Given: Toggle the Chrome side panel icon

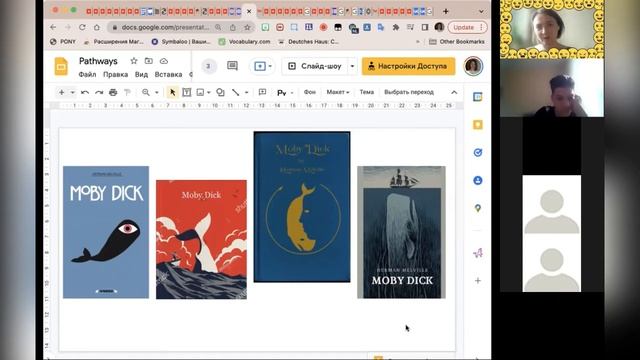Looking at the screenshot, I should coord(425,27).
